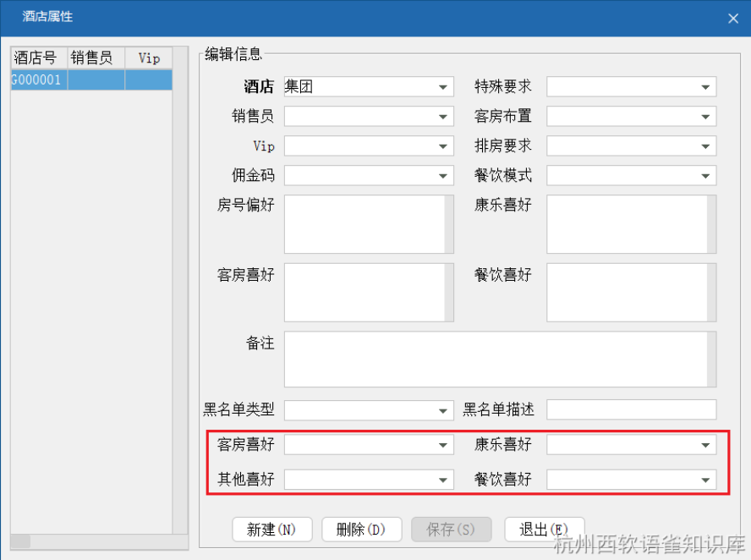The width and height of the screenshot is (751, 560).
Task: Expand the 康乐喜好 combo box below 黑名单描述
Action: click(631, 445)
